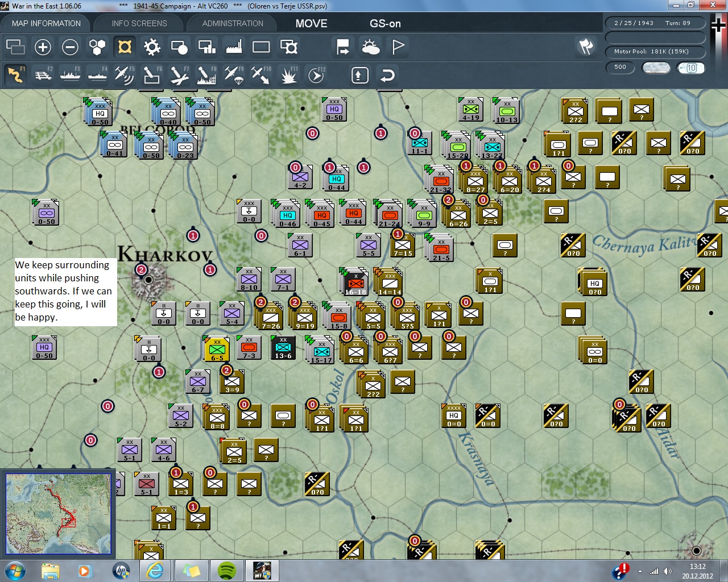The image size is (728, 582).
Task: Select the F6 bomb unit mode
Action: pyautogui.click(x=151, y=75)
